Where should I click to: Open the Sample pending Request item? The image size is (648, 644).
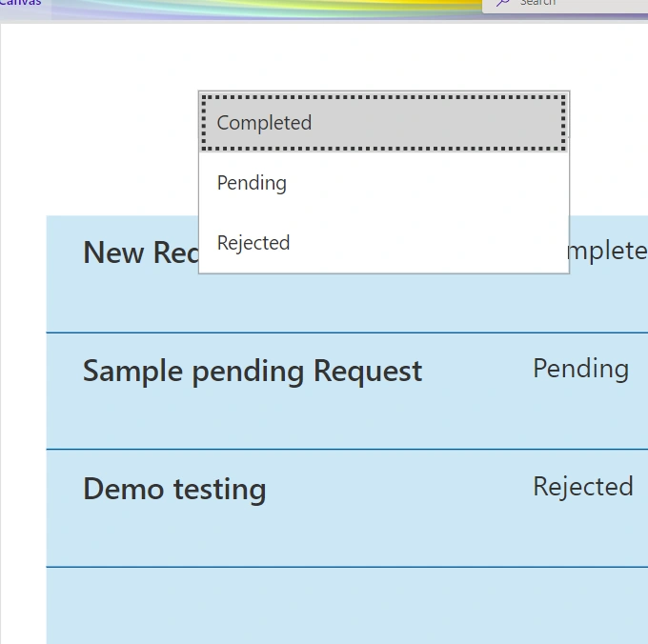[253, 371]
